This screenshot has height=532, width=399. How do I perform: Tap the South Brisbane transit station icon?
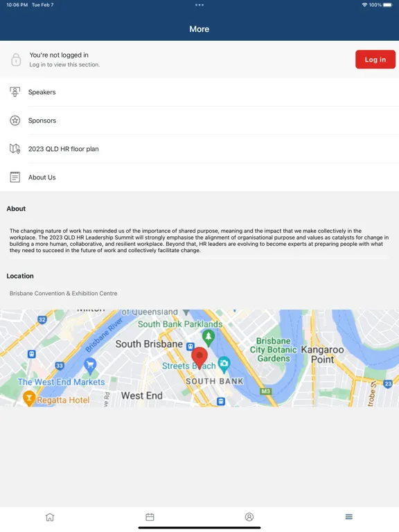[x=190, y=347]
